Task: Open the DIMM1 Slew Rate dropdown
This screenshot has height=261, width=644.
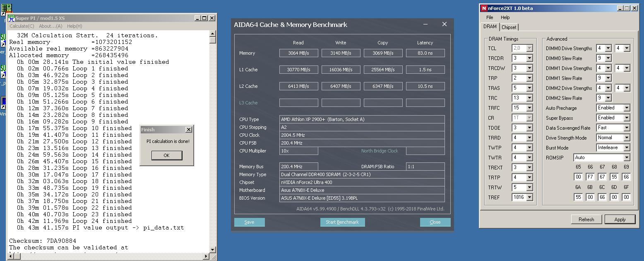Action: [x=608, y=78]
